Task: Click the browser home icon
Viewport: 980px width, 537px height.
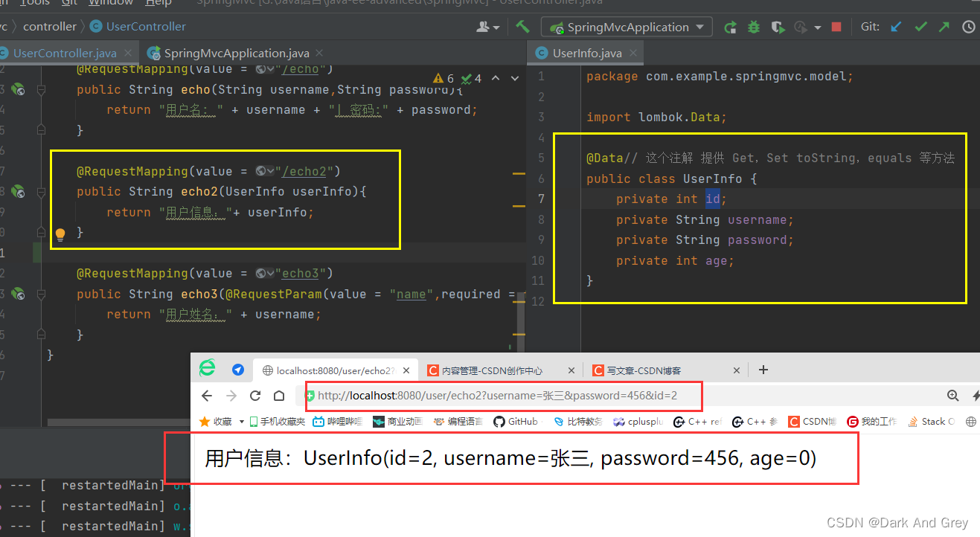Action: 279,396
